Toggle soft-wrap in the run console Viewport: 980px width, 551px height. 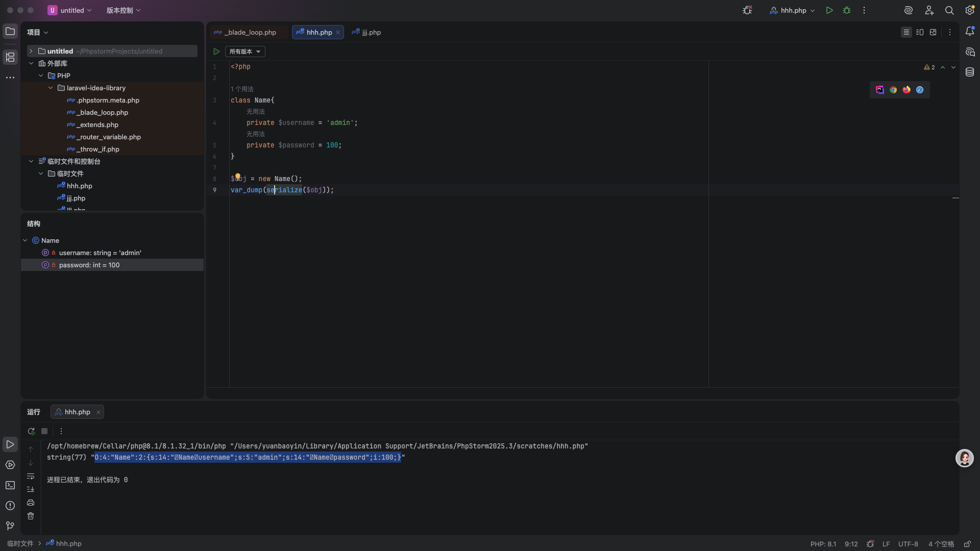pos(31,477)
